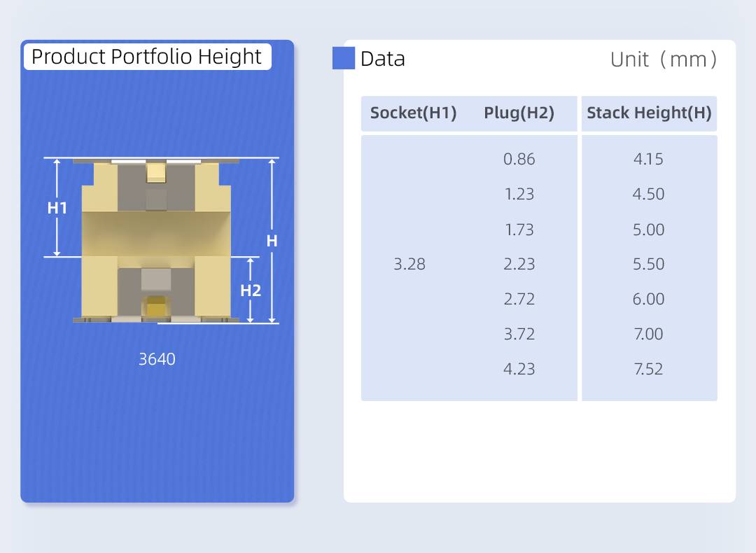This screenshot has width=756, height=553.
Task: Click the plug height value 4.23
Action: [x=519, y=369]
